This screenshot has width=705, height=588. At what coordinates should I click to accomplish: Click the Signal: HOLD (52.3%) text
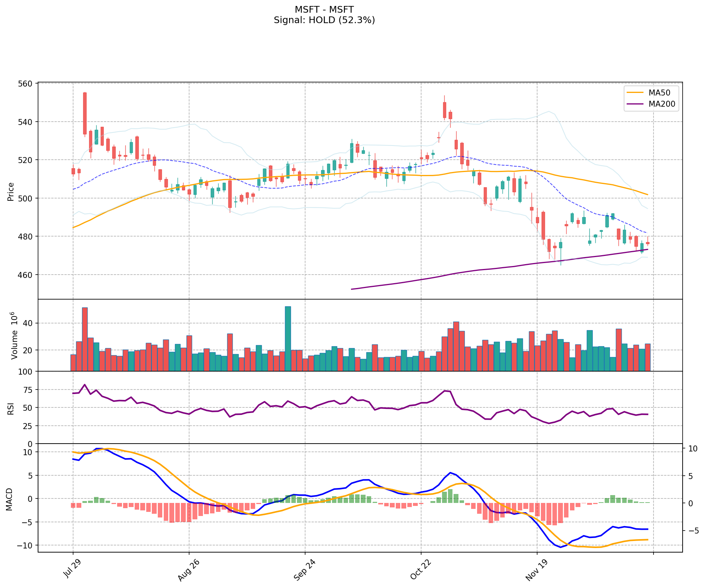click(x=324, y=20)
